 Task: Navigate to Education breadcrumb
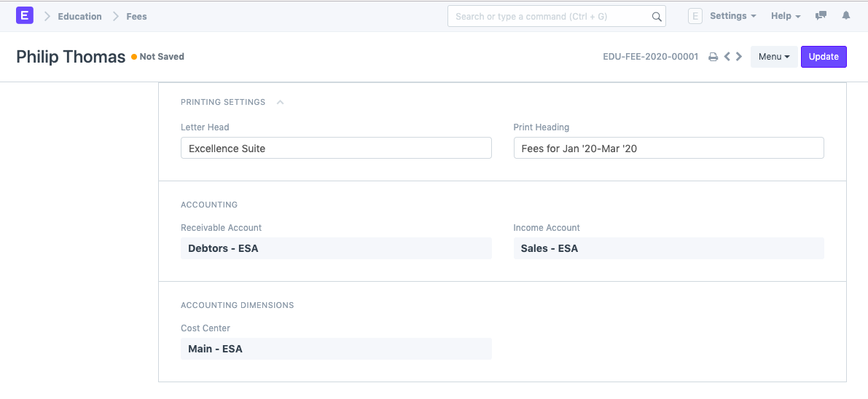(x=79, y=16)
